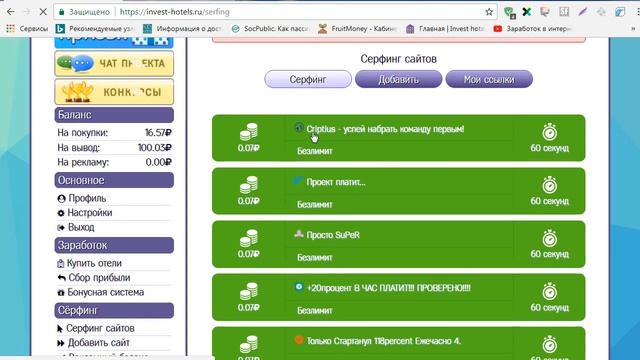Open the Проект платит surfing link
This screenshot has width=640, height=360.
336,182
